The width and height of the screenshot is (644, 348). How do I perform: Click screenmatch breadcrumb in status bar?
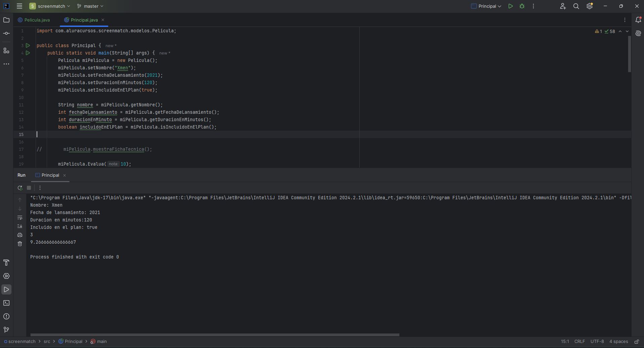(20, 341)
